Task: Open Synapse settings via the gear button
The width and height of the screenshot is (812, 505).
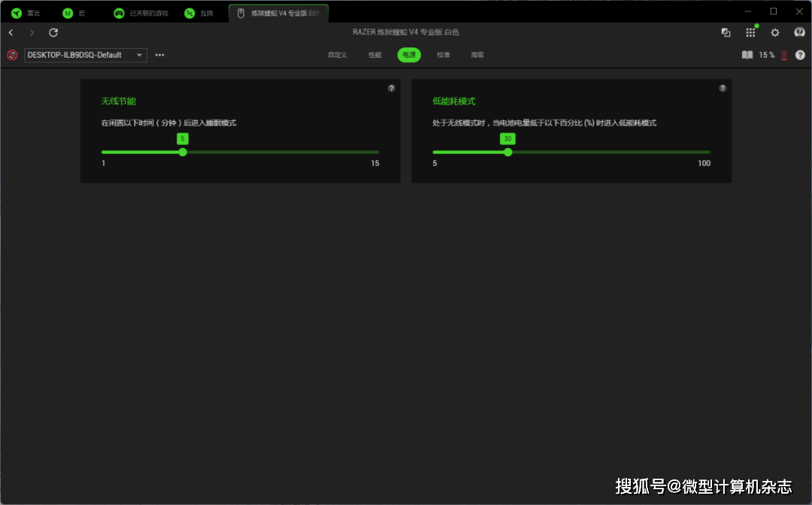Action: click(x=774, y=32)
